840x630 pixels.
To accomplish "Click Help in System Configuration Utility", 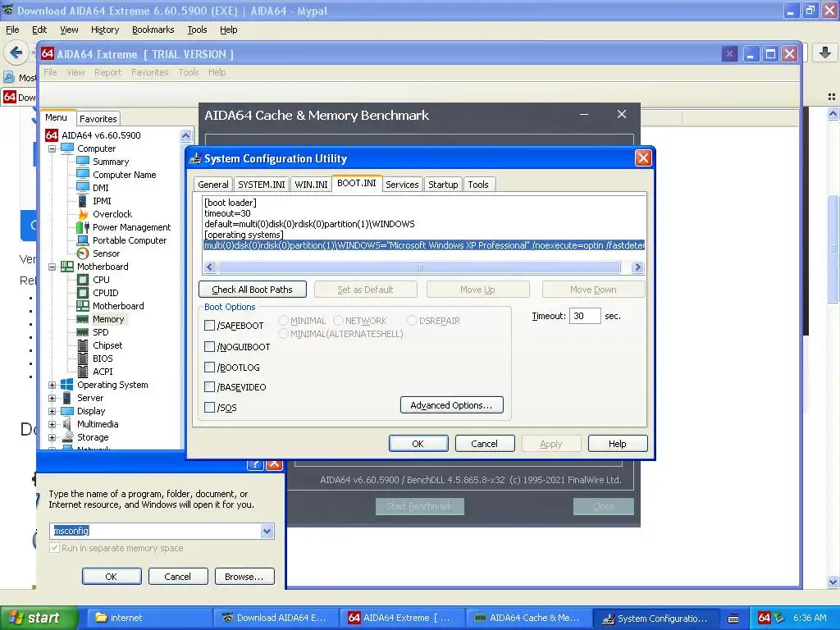I will coord(617,444).
